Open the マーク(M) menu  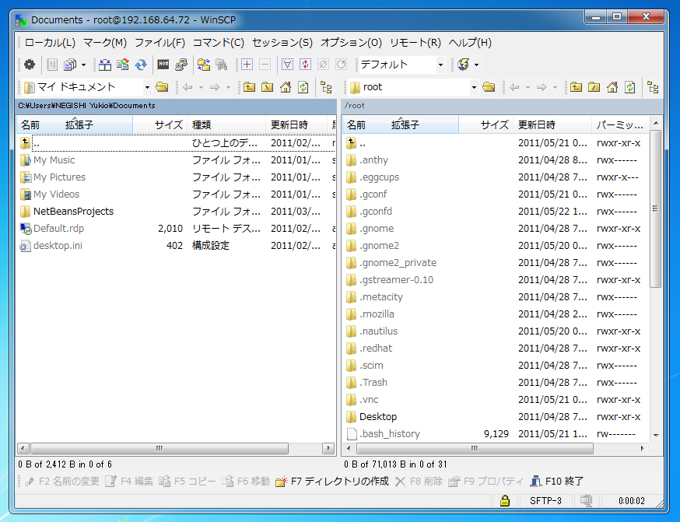pyautogui.click(x=105, y=42)
